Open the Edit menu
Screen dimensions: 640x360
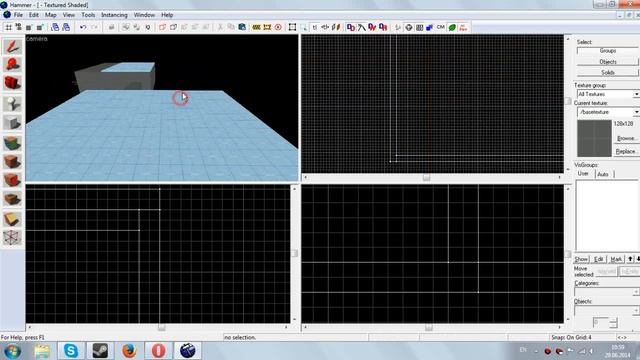(x=33, y=15)
